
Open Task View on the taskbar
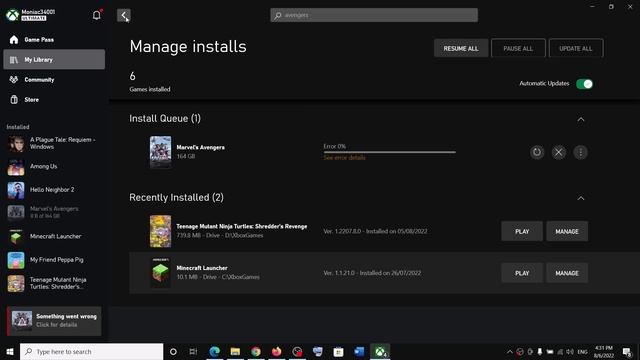pyautogui.click(x=193, y=351)
